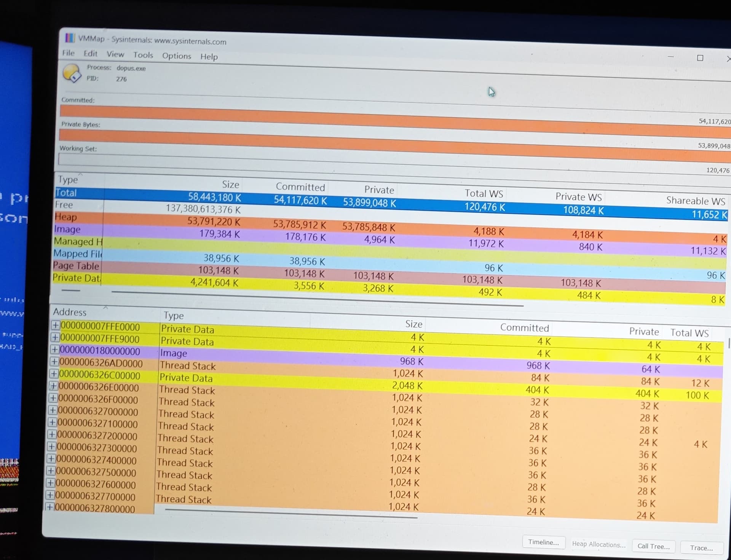The image size is (731, 560).
Task: Click Total committed value 54,117,620 K
Action: (x=300, y=200)
